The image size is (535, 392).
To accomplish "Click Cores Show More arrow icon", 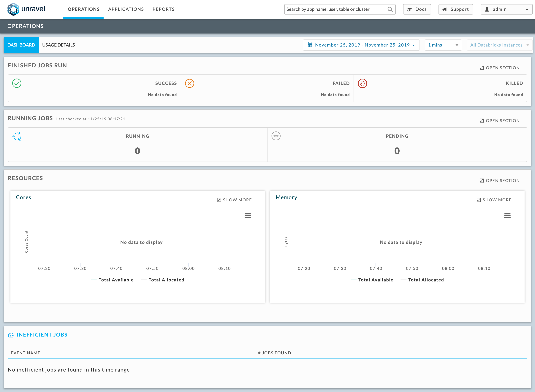I will (219, 200).
